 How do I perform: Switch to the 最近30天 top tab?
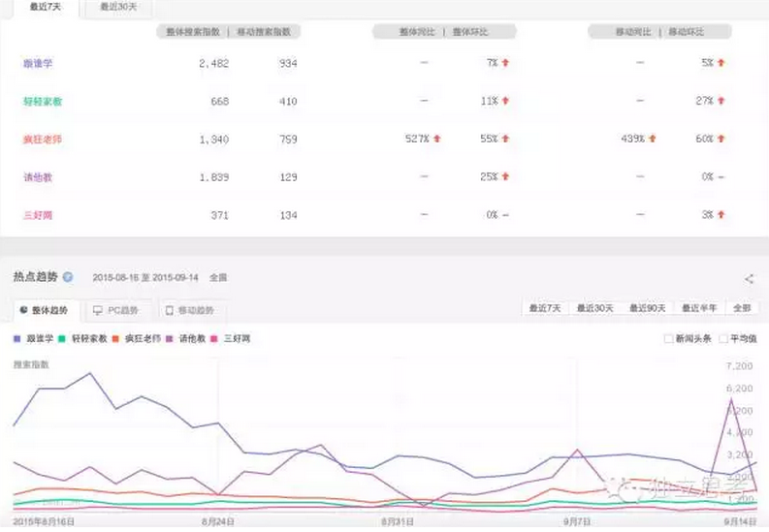118,7
